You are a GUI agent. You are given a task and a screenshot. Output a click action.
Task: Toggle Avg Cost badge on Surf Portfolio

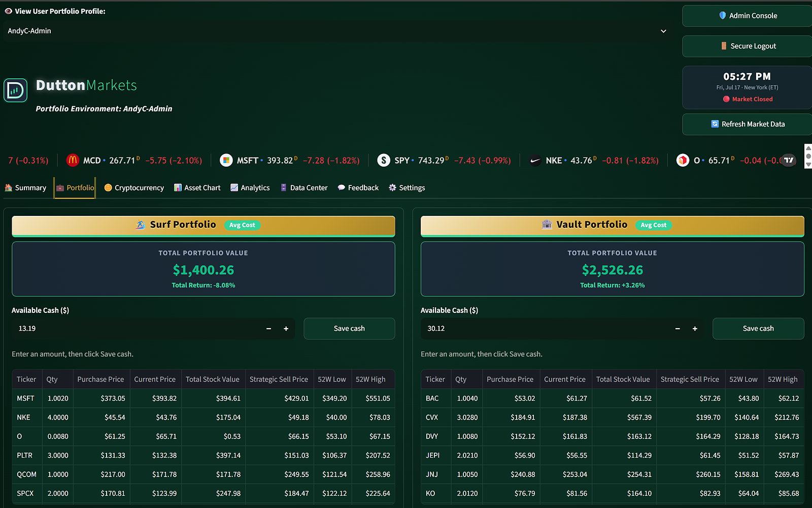tap(242, 225)
